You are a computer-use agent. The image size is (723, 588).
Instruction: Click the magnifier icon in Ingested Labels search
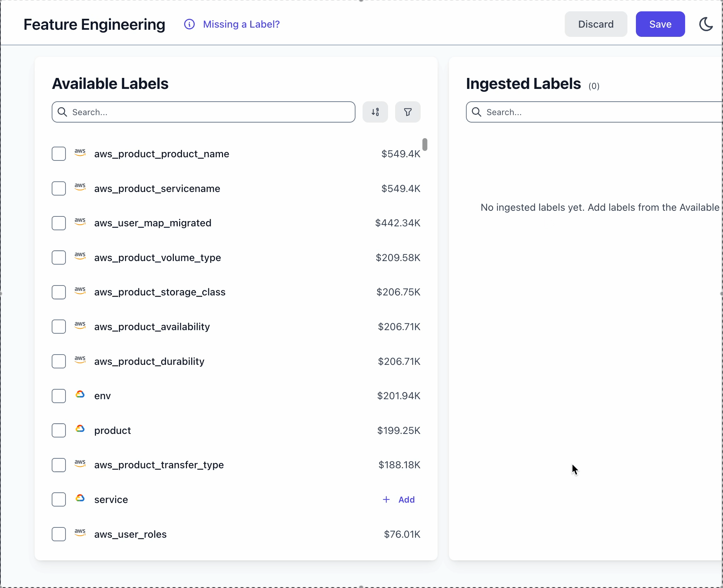(x=477, y=112)
